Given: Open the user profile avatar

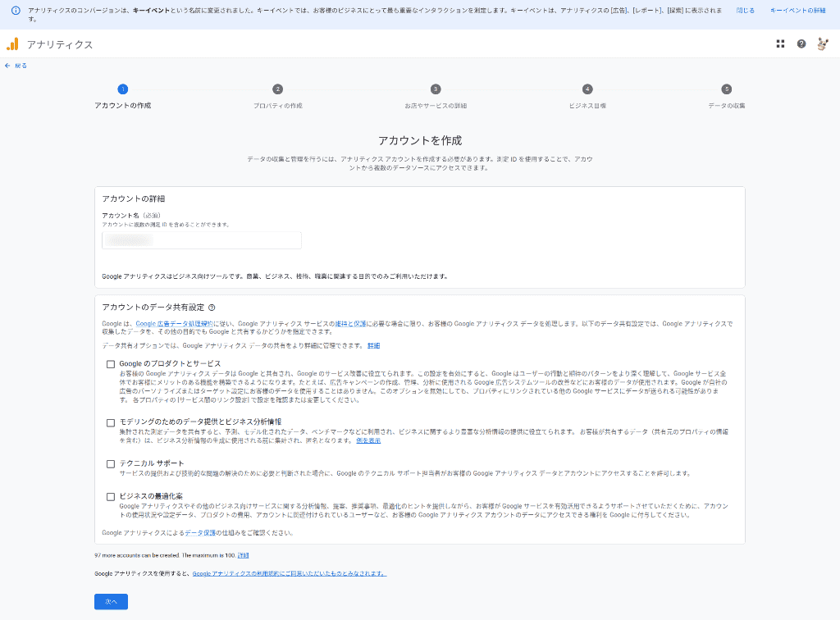Looking at the screenshot, I should point(822,43).
